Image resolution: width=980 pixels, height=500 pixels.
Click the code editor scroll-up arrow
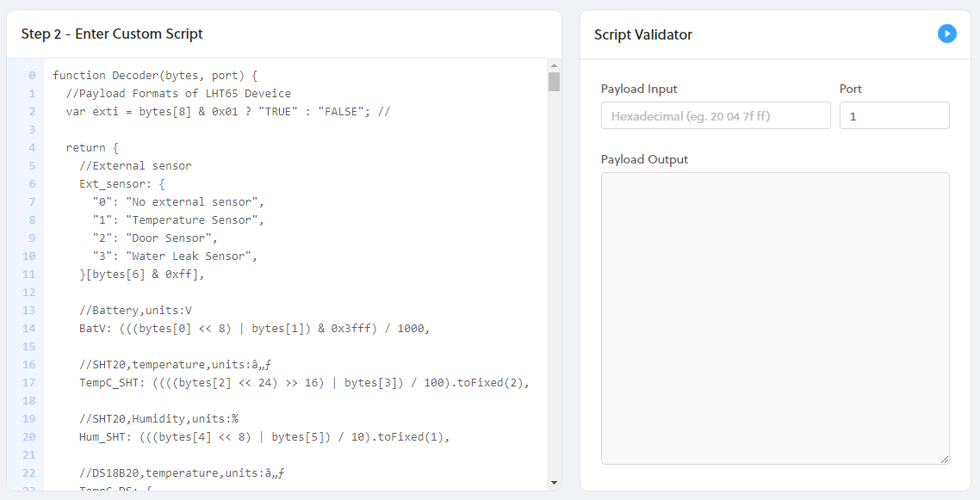point(554,65)
